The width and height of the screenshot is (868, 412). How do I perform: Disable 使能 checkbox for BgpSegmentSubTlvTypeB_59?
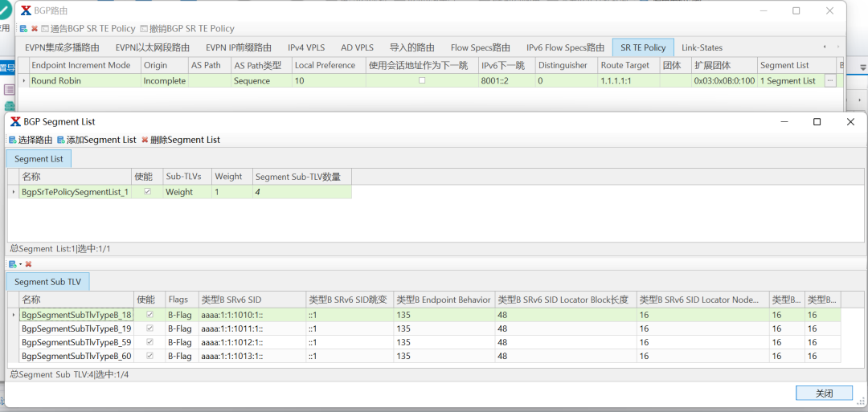149,342
